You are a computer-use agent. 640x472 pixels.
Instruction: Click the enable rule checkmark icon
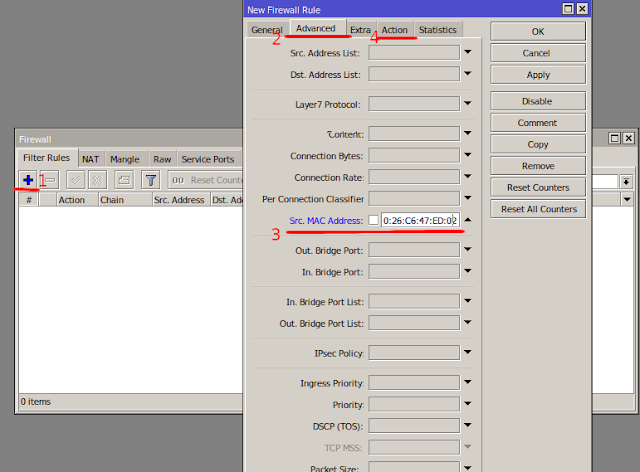tap(76, 180)
